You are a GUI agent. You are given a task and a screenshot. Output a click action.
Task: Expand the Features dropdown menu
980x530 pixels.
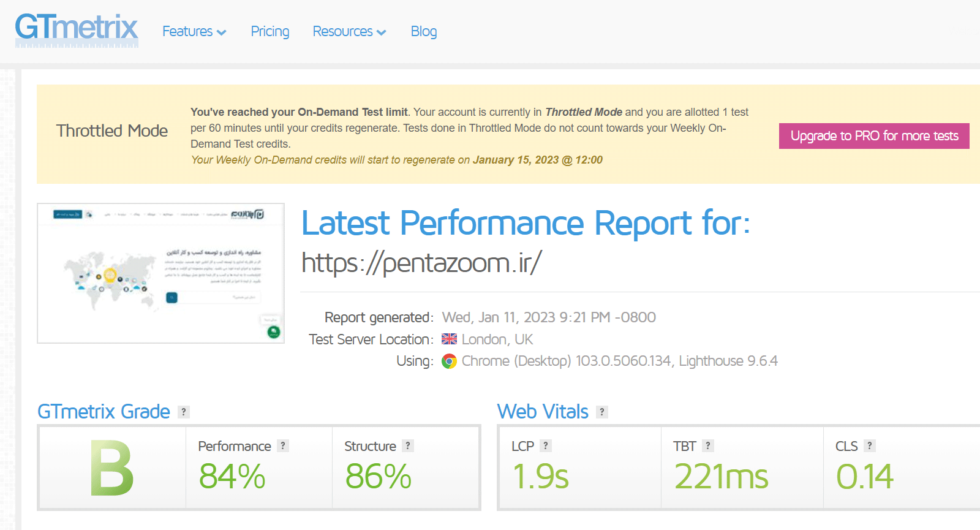point(194,31)
